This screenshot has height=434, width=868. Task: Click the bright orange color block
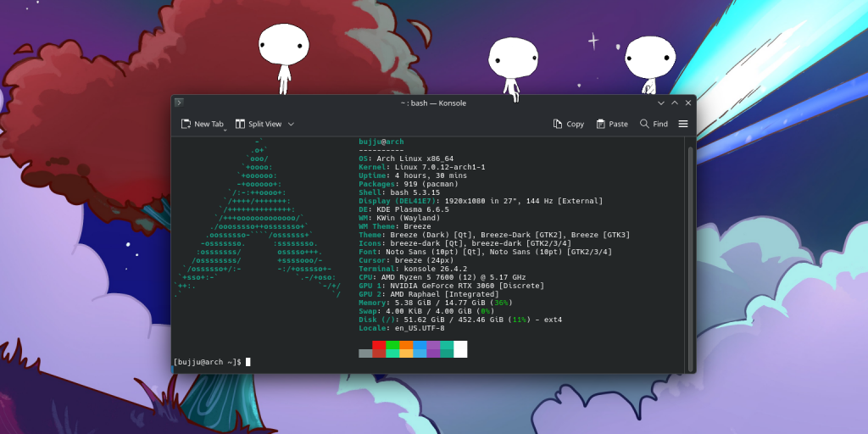coord(406,345)
